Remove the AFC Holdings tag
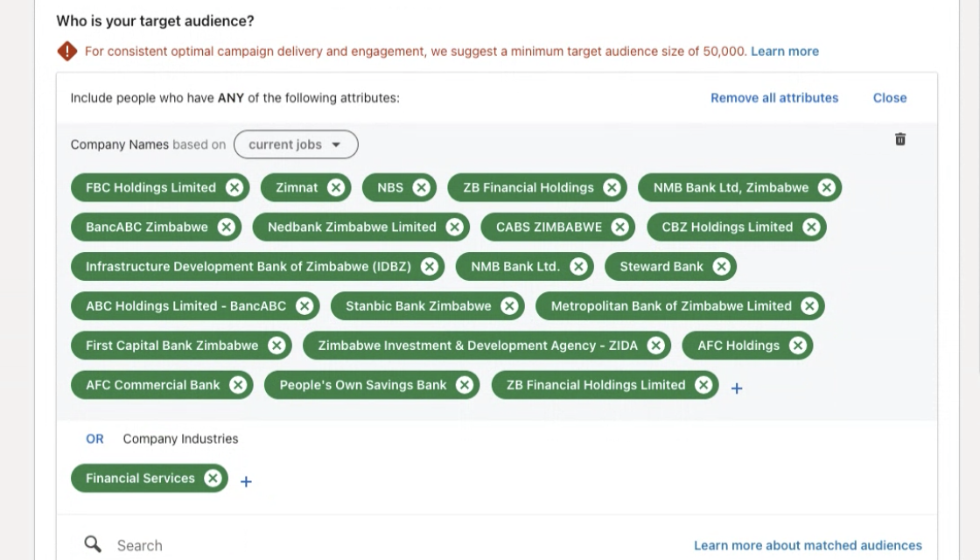 tap(797, 346)
